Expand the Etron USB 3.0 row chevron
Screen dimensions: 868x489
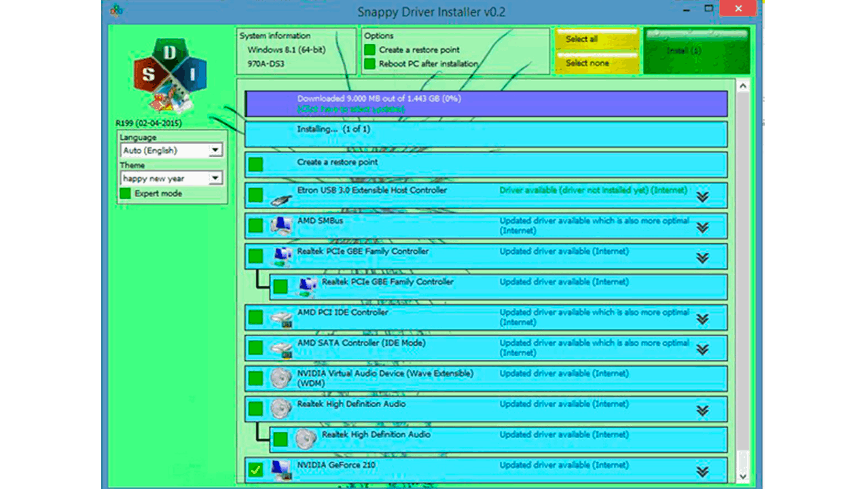(x=702, y=197)
